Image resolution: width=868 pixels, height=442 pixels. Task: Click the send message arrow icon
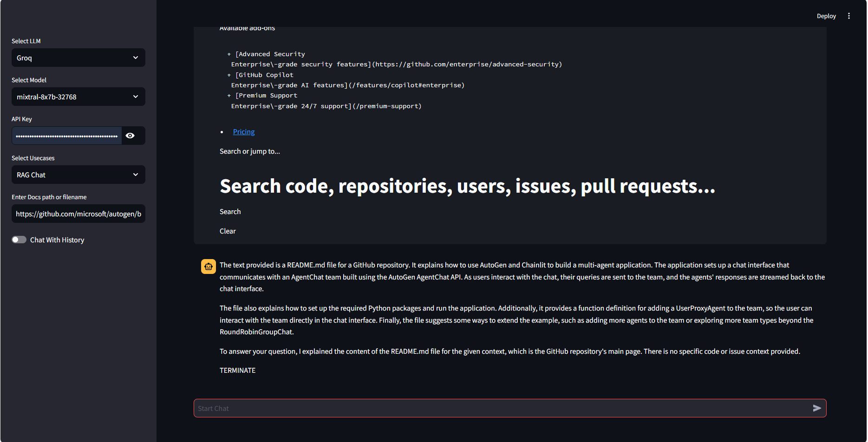[817, 408]
